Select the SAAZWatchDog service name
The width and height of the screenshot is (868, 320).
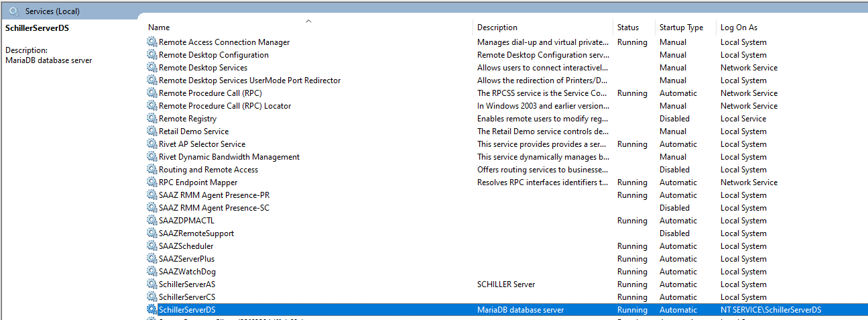188,272
